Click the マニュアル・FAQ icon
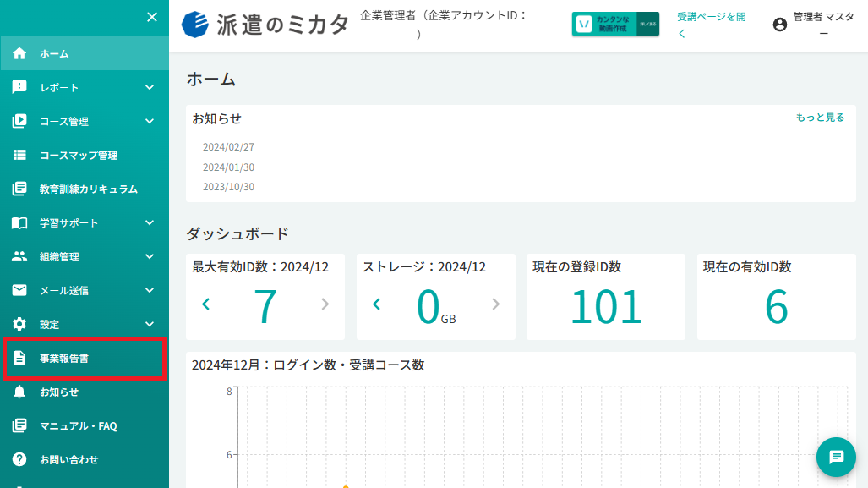The image size is (868, 488). tap(19, 425)
